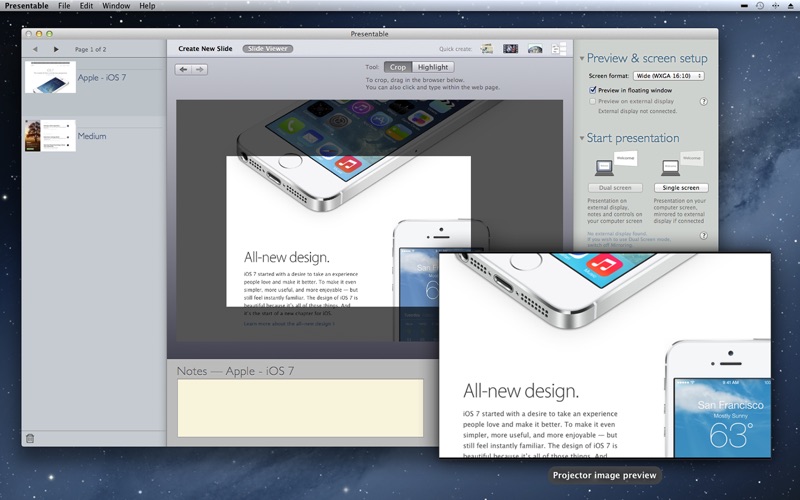The height and width of the screenshot is (500, 800).
Task: Click the 'Page 1 of 2' indicator
Action: pyautogui.click(x=90, y=49)
